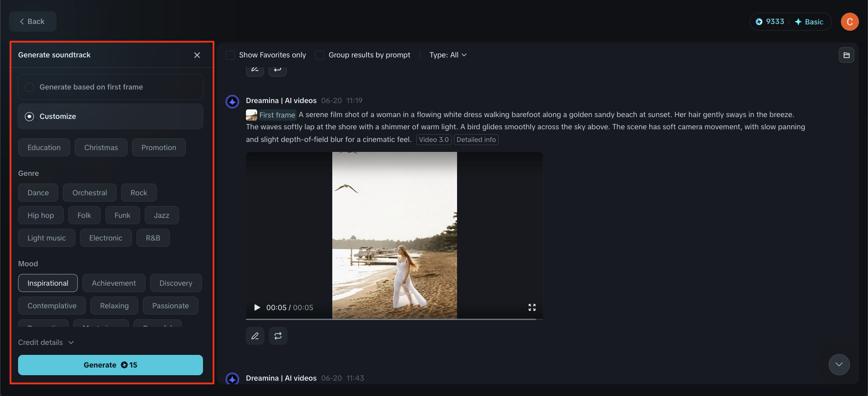
Task: Select the Electronic genre
Action: [x=106, y=238]
